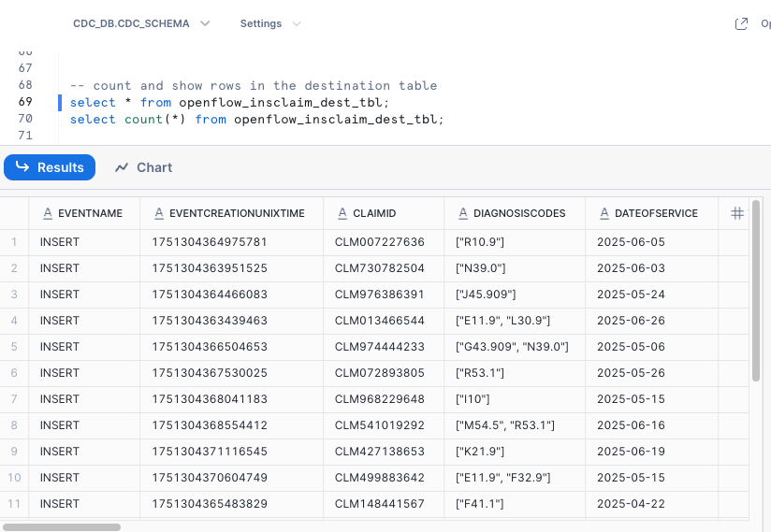The image size is (771, 532).
Task: Click the horizontal scrollbar below results
Action: pos(62,526)
